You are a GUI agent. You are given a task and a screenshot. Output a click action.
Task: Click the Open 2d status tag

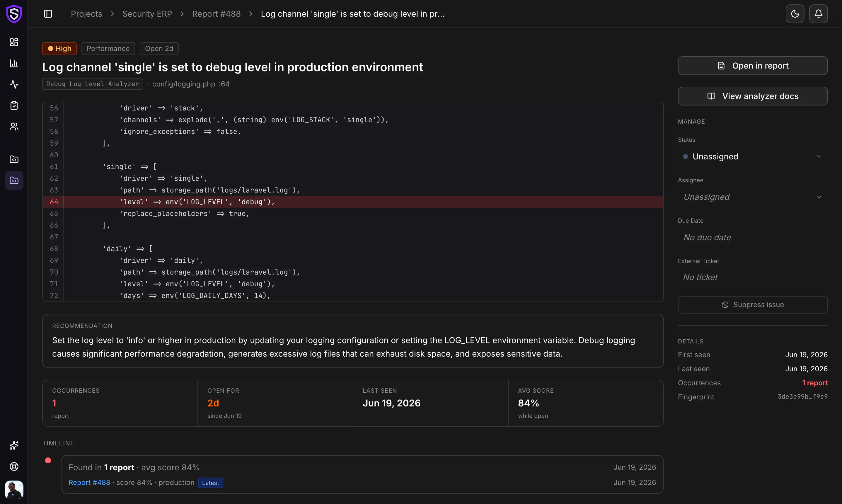pos(159,49)
